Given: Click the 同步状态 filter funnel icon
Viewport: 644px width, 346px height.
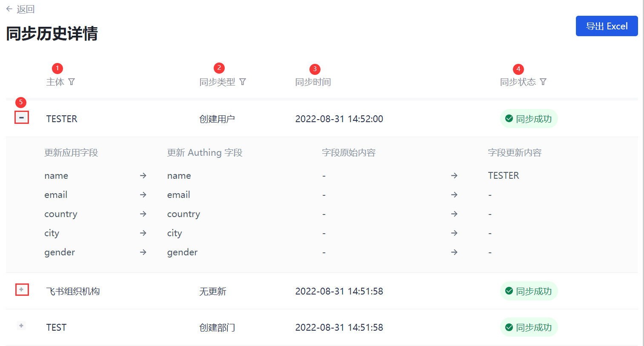Looking at the screenshot, I should [543, 82].
